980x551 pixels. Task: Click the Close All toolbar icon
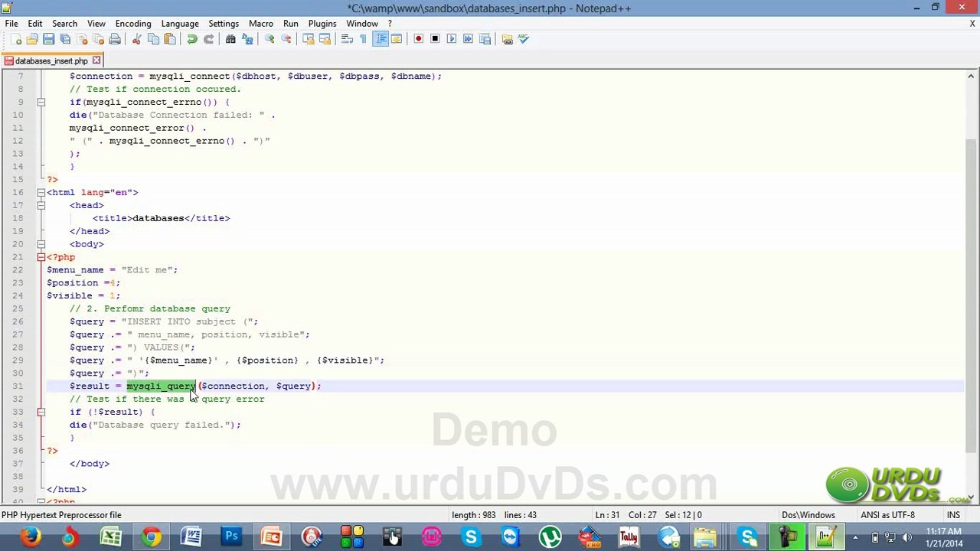[98, 39]
